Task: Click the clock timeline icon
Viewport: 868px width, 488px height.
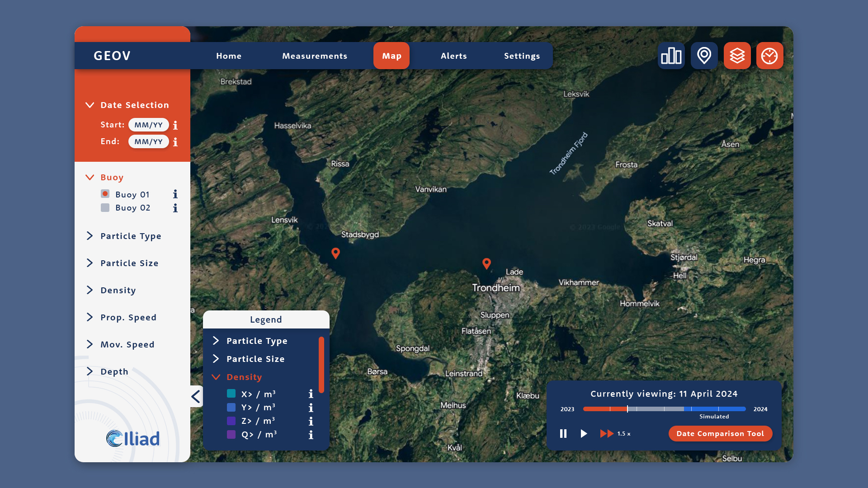Action: click(x=769, y=56)
